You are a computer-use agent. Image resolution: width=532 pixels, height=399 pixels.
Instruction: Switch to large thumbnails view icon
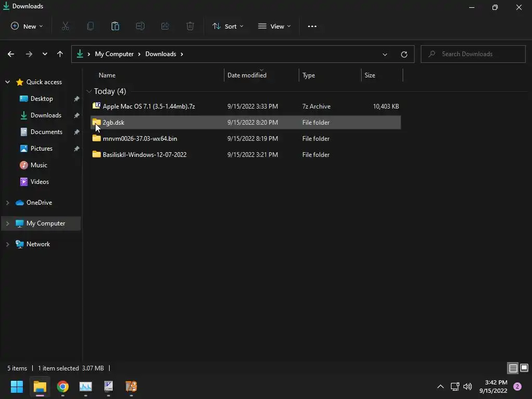click(524, 368)
